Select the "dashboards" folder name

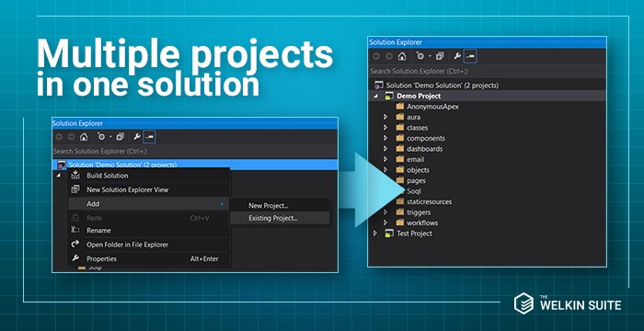425,149
